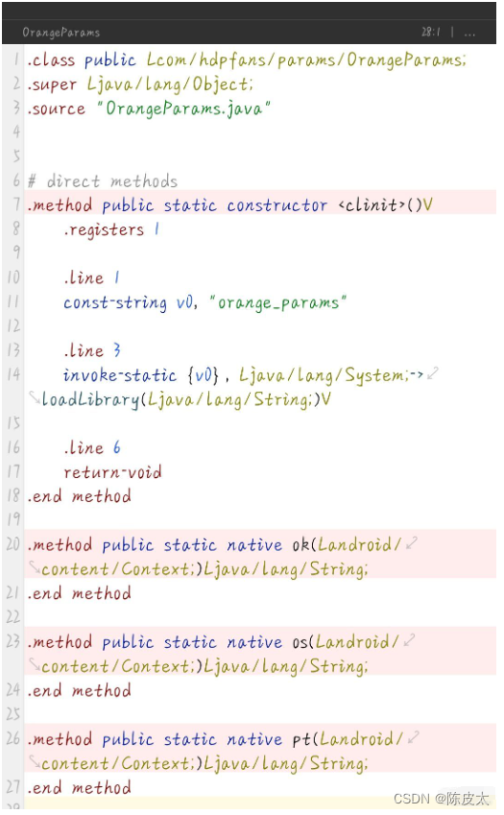The image size is (504, 815).
Task: Click the continuation arrow under line 26
Action: tap(35, 762)
